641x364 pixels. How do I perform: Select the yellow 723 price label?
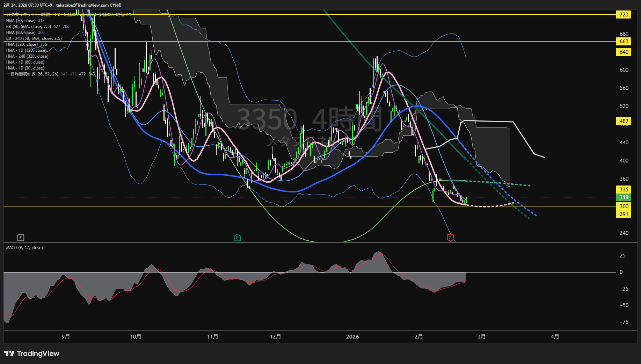click(x=624, y=15)
